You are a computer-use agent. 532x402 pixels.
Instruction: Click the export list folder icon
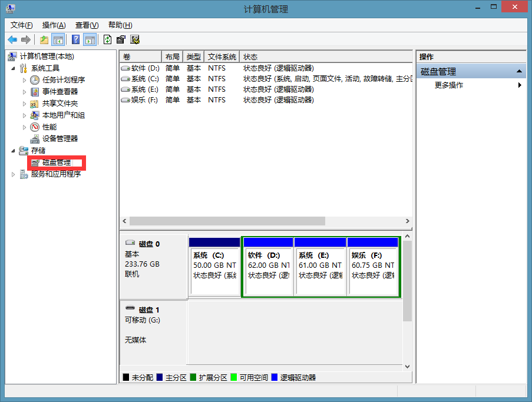point(44,39)
